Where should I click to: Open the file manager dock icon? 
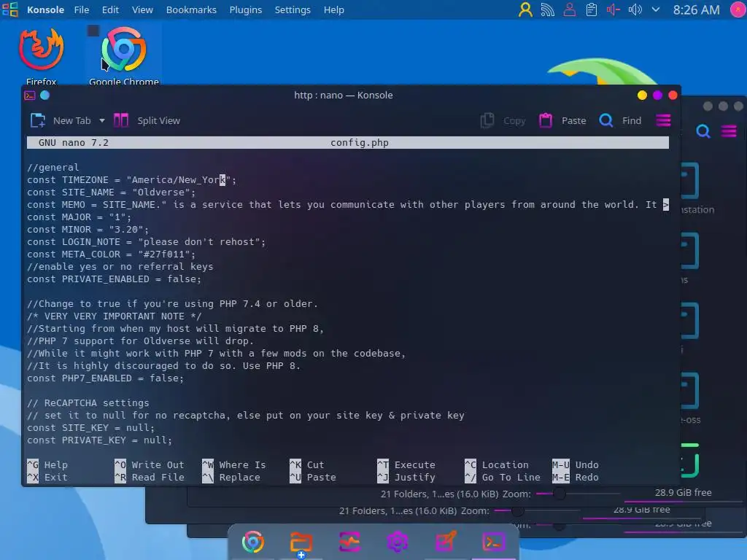point(301,542)
